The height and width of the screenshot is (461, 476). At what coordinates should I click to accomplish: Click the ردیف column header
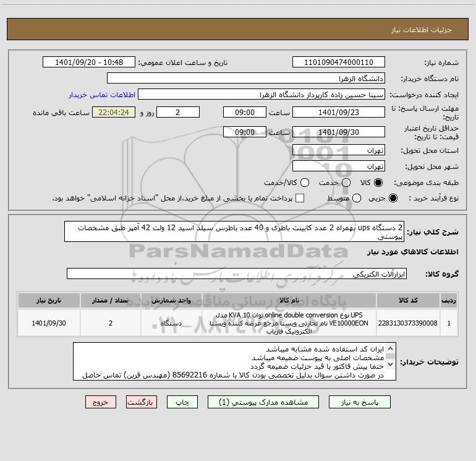pos(449,300)
